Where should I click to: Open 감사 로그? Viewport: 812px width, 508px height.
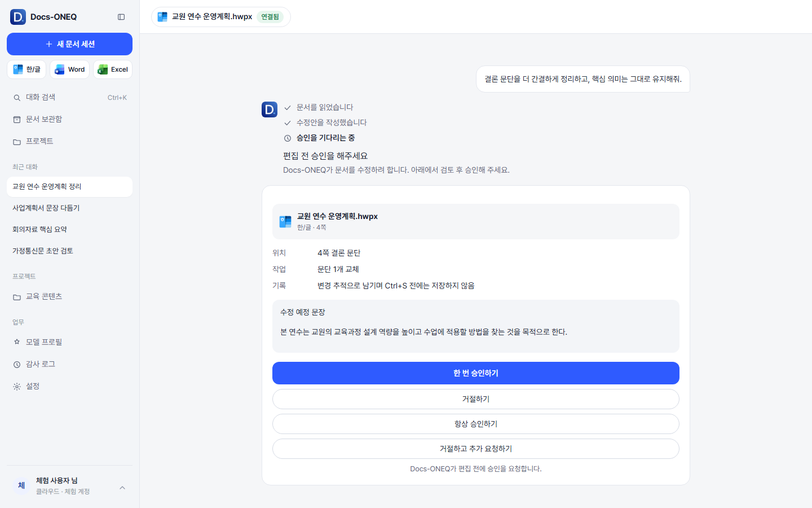point(69,364)
